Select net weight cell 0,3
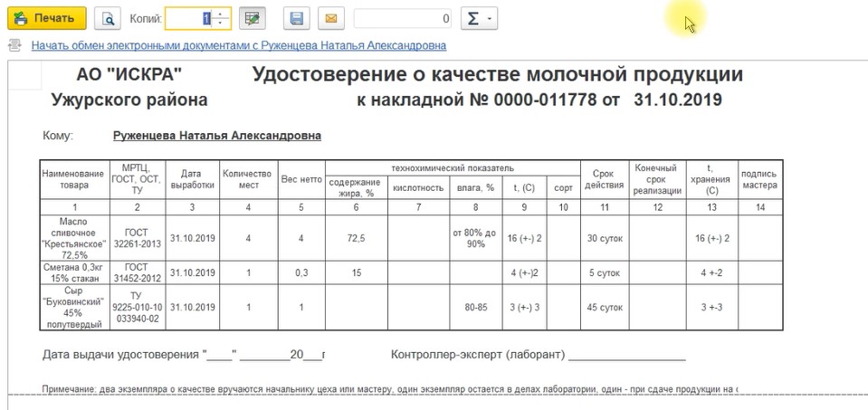Screen dimensions: 868x410 [x=301, y=272]
